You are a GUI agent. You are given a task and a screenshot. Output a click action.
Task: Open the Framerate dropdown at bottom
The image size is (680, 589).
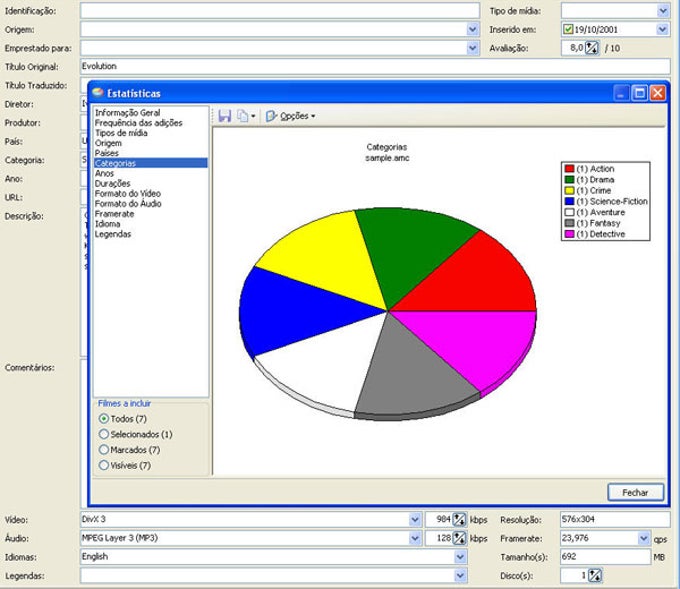[x=644, y=538]
